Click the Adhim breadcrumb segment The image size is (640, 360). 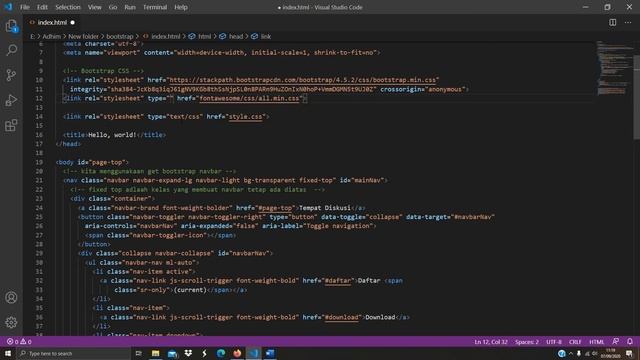[x=51, y=36]
